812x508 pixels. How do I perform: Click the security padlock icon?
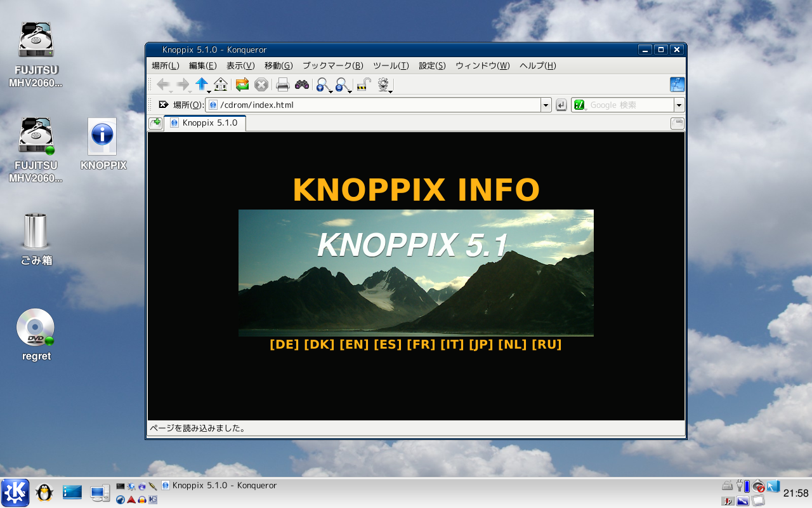363,84
